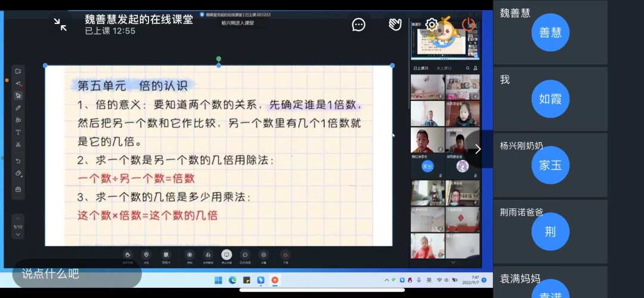Viewport: 644px width, 298px height.
Task: Switch to the 已上课35 attendee tab
Action: pyautogui.click(x=421, y=69)
